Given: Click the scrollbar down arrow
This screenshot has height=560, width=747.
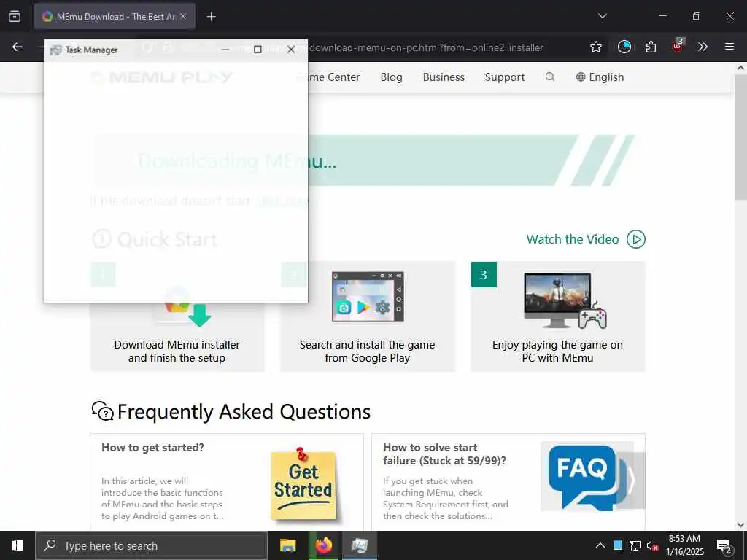Looking at the screenshot, I should pyautogui.click(x=740, y=525).
